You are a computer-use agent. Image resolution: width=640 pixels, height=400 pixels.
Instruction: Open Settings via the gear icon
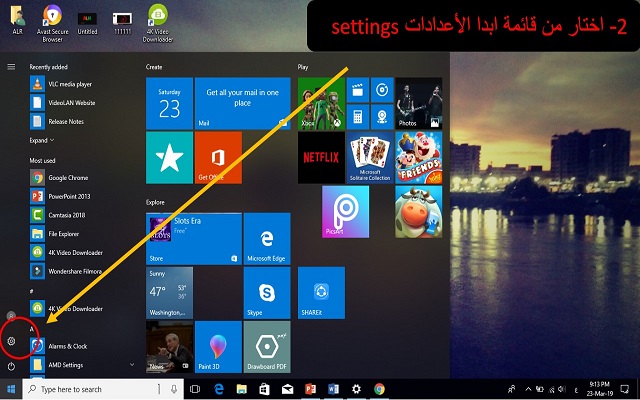tap(11, 341)
